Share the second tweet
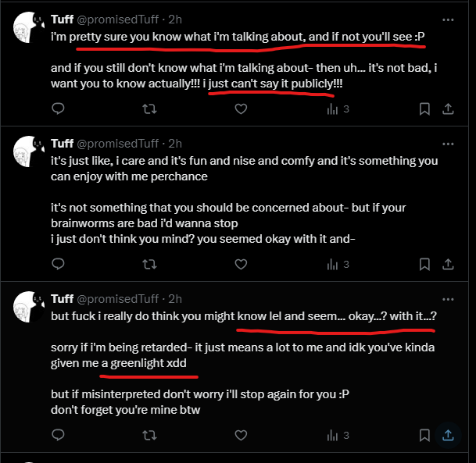The height and width of the screenshot is (463, 476). pos(448,265)
